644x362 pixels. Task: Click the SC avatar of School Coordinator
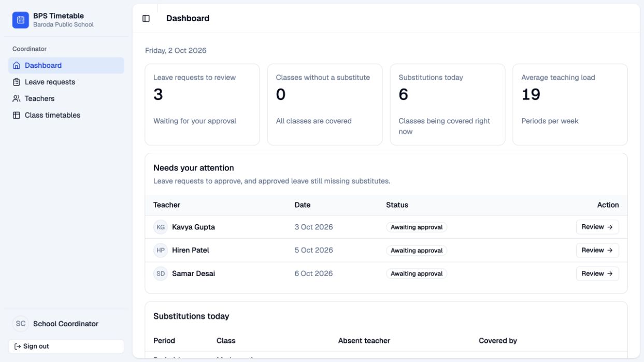[x=21, y=324]
